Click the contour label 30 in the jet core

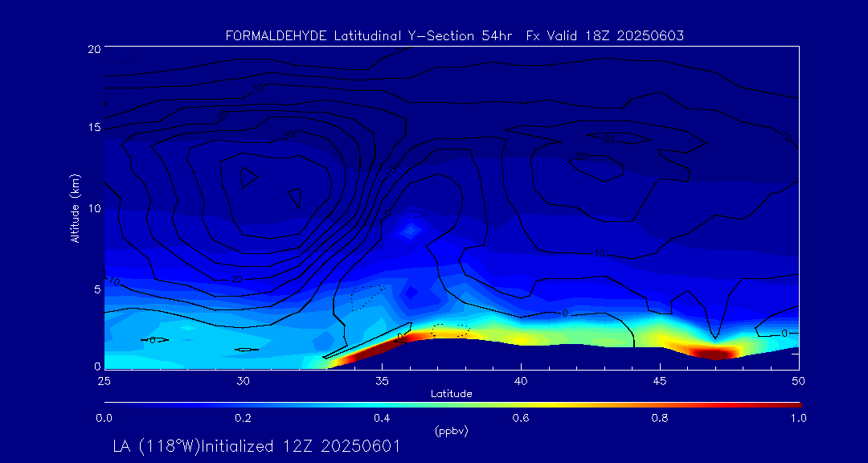point(290,134)
